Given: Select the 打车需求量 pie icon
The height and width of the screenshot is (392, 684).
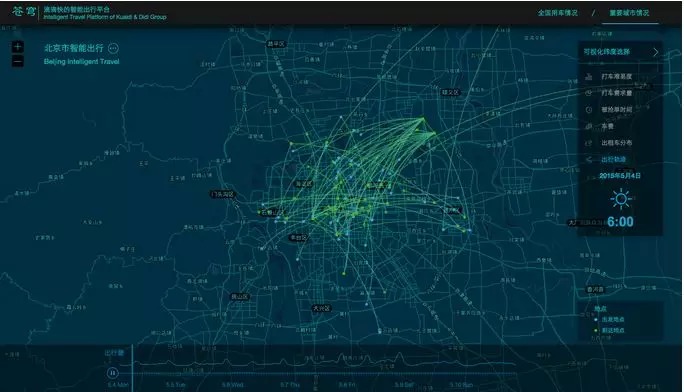Looking at the screenshot, I should coord(588,93).
